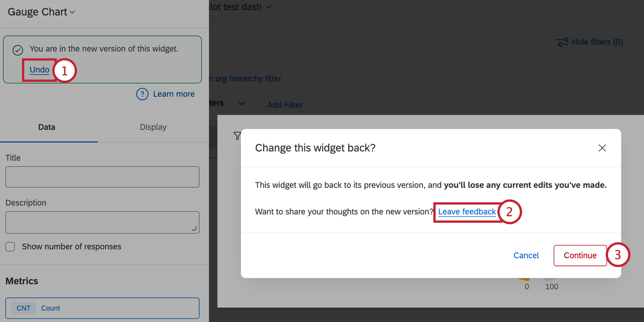Viewport: 644px width, 322px height.
Task: Open Leave feedback
Action: 467,212
